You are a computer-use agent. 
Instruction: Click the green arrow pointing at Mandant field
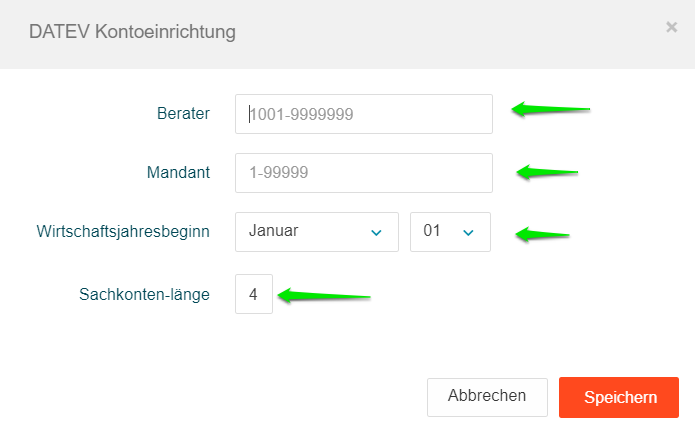(547, 172)
